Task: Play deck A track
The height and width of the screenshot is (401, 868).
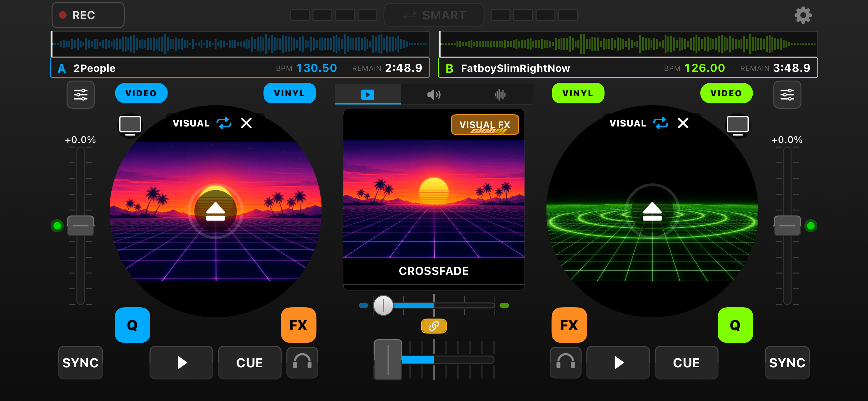Action: tap(181, 363)
